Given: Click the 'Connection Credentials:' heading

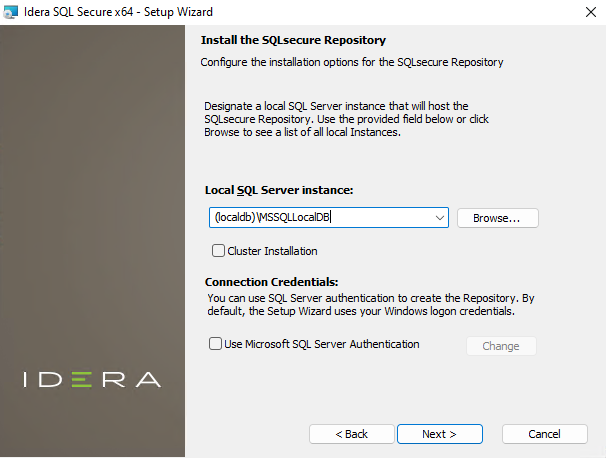Looking at the screenshot, I should tap(272, 283).
